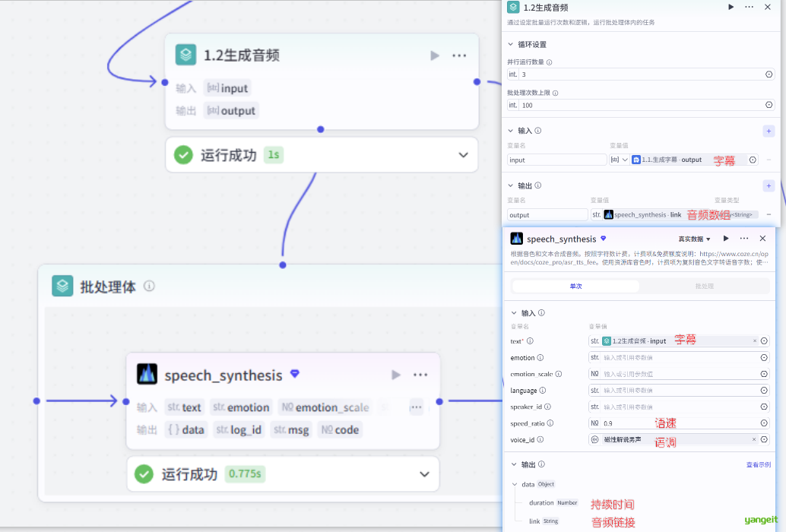Viewport: 786px width, 532px height.
Task: Run the 1.2生成音频 node on canvas
Action: (435, 55)
